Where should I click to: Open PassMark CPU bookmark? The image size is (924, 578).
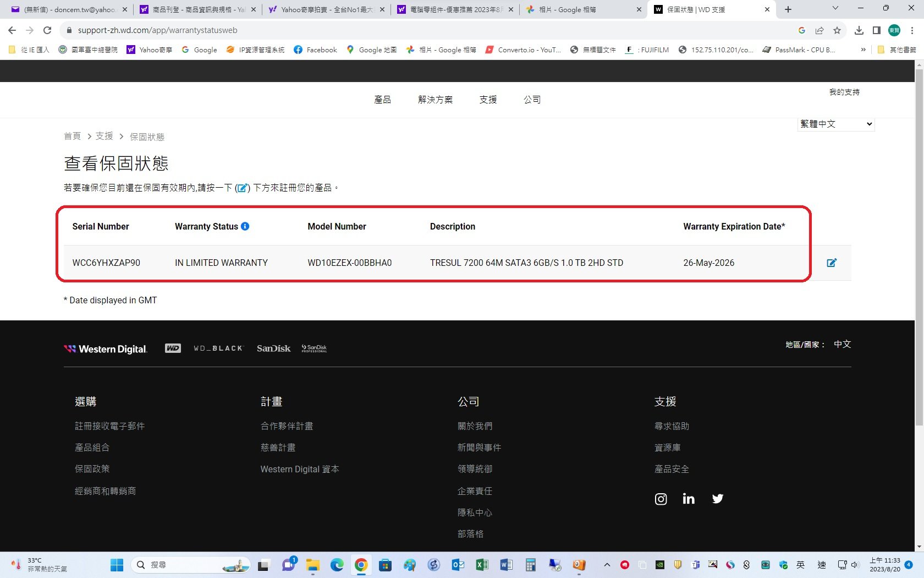pos(799,50)
